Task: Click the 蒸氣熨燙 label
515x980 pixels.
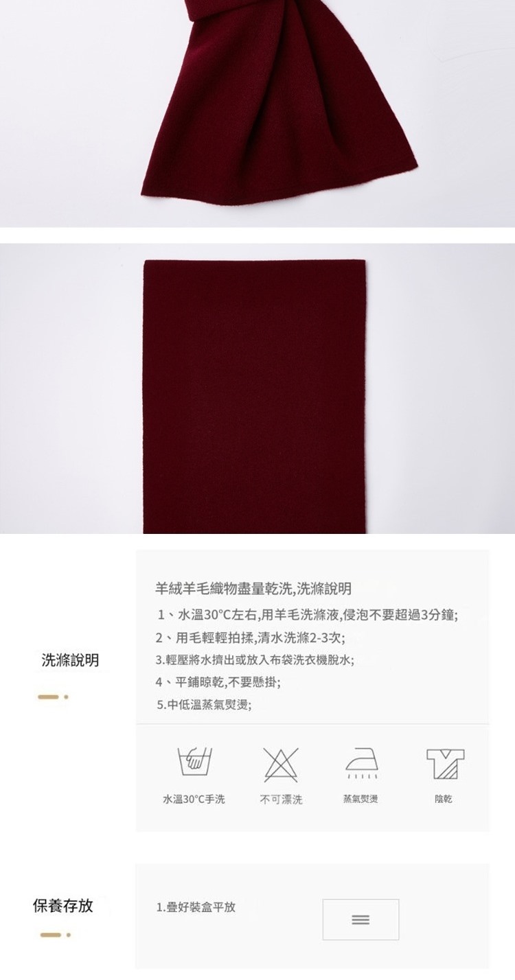Action: coord(360,799)
